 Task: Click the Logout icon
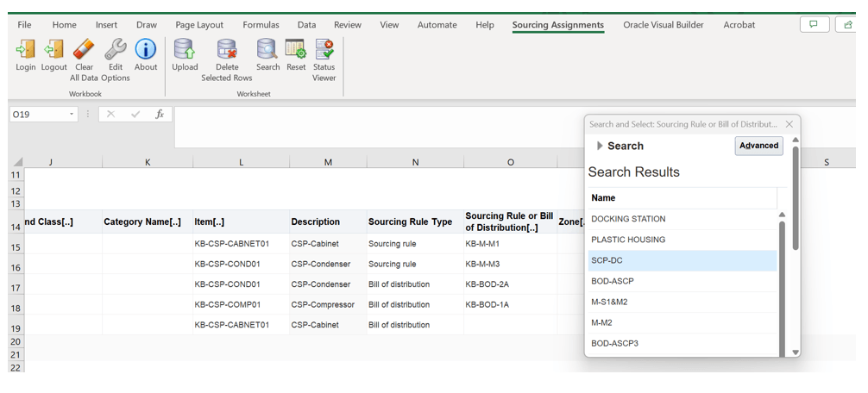(x=53, y=49)
